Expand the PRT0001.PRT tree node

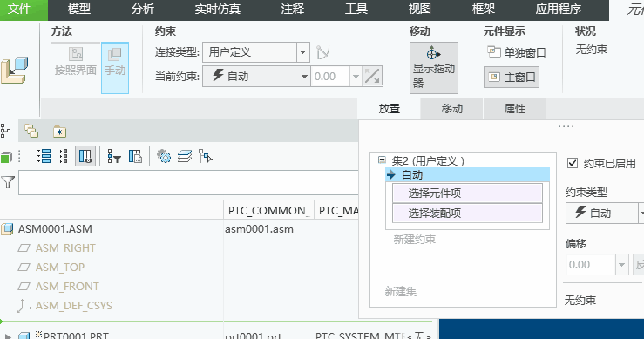tap(8, 336)
